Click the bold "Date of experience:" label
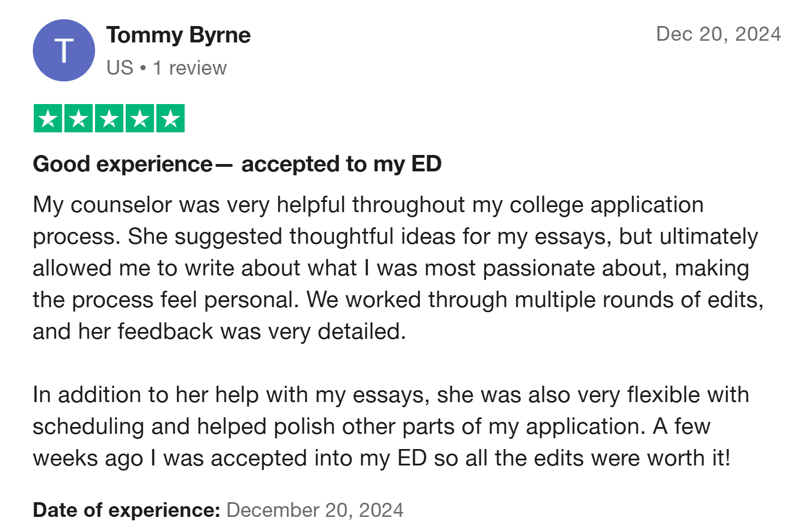The image size is (812, 522). click(x=126, y=510)
